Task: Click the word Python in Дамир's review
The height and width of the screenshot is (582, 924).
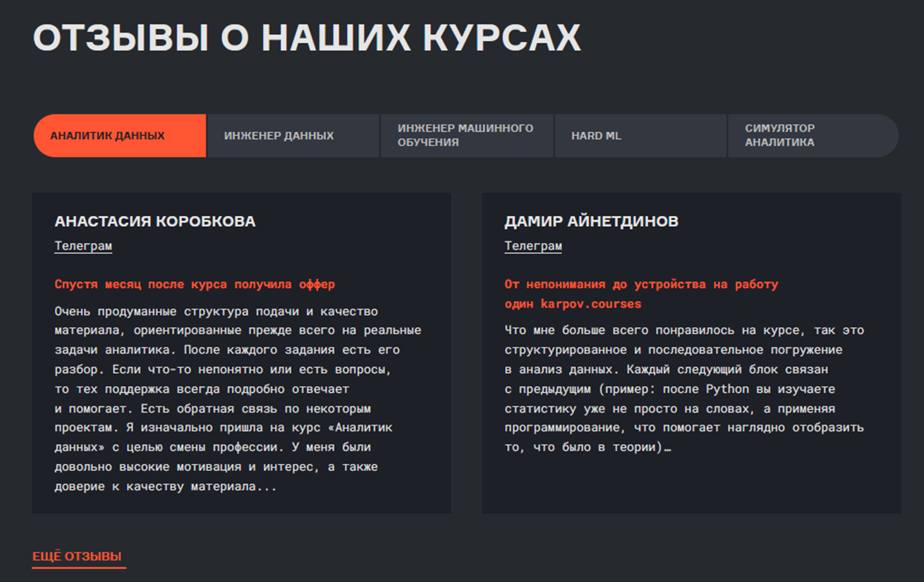Action: [x=727, y=389]
